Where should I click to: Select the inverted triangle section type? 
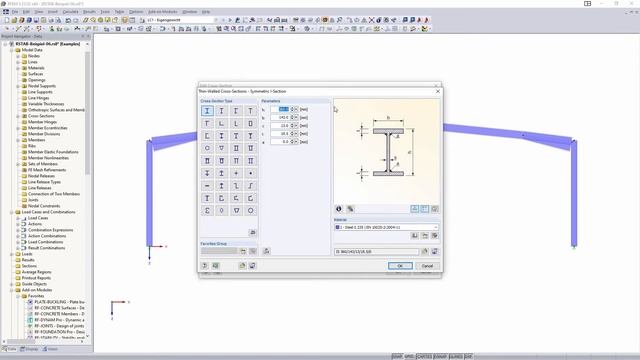pos(222,148)
